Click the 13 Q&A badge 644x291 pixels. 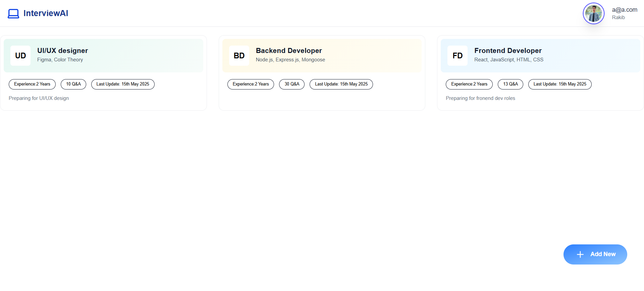pyautogui.click(x=510, y=84)
